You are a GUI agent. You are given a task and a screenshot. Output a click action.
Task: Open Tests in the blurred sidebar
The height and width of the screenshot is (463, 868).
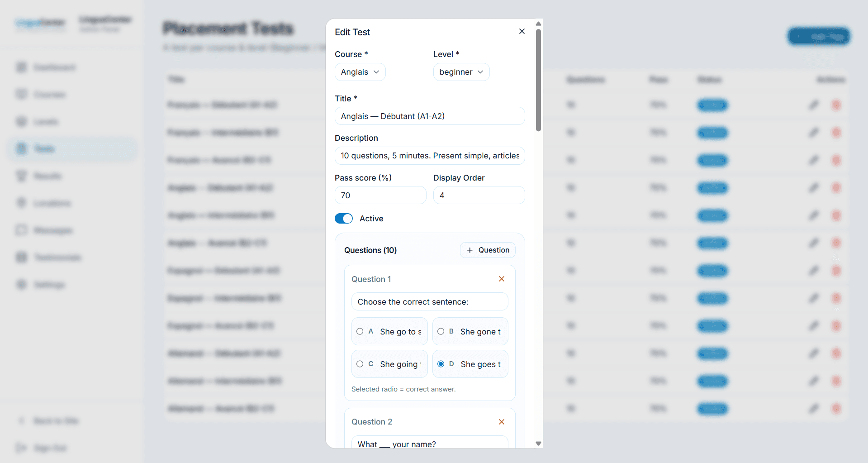point(72,149)
